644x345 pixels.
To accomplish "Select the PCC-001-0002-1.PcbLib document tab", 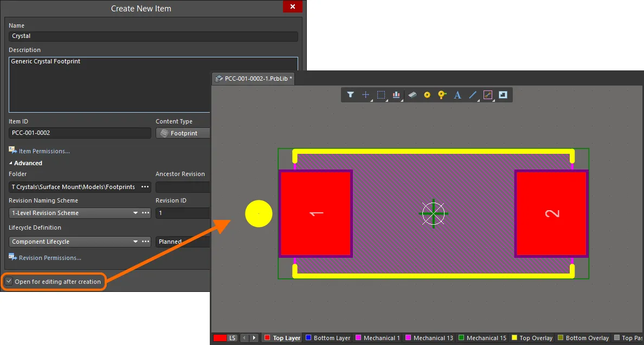I will click(253, 79).
